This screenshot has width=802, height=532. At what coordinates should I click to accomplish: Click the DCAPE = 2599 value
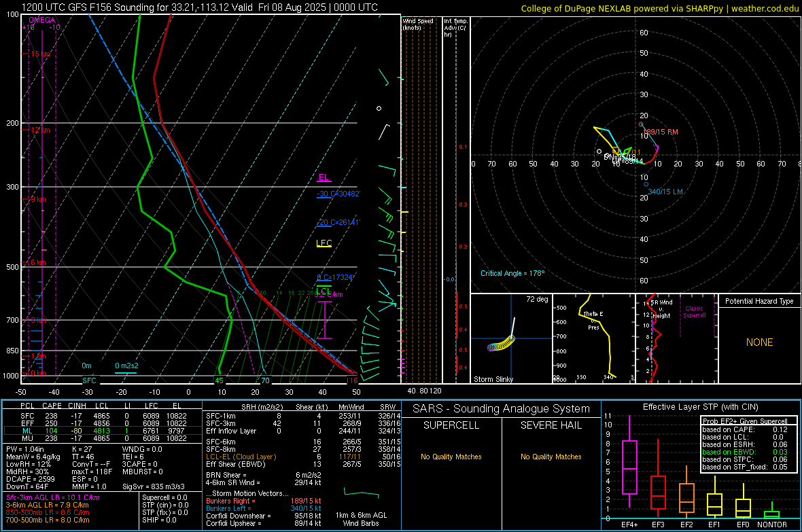tap(30, 479)
